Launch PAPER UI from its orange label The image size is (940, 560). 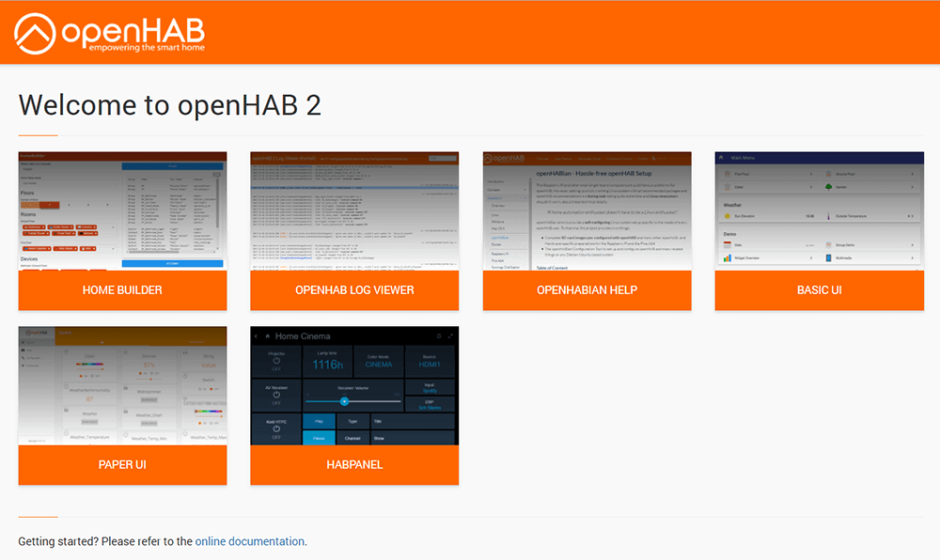point(122,465)
